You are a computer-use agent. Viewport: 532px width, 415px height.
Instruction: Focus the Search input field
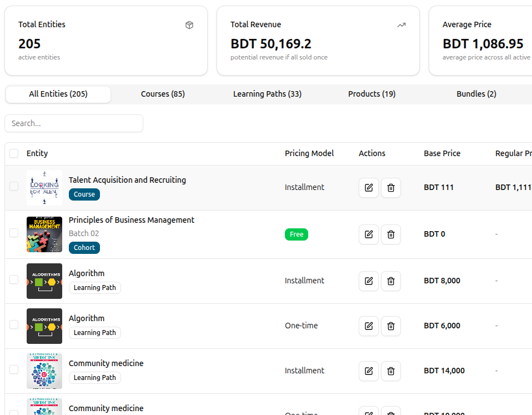[74, 123]
